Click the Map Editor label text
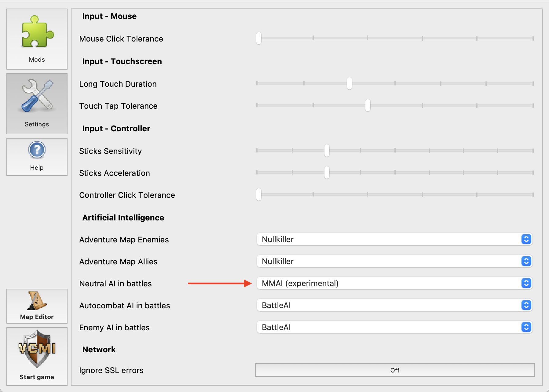 pos(37,317)
